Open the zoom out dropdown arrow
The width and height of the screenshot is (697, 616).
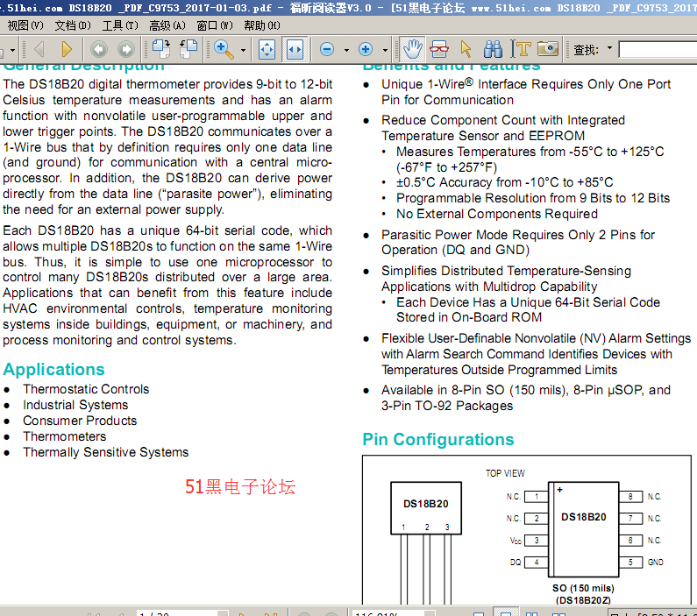(346, 50)
